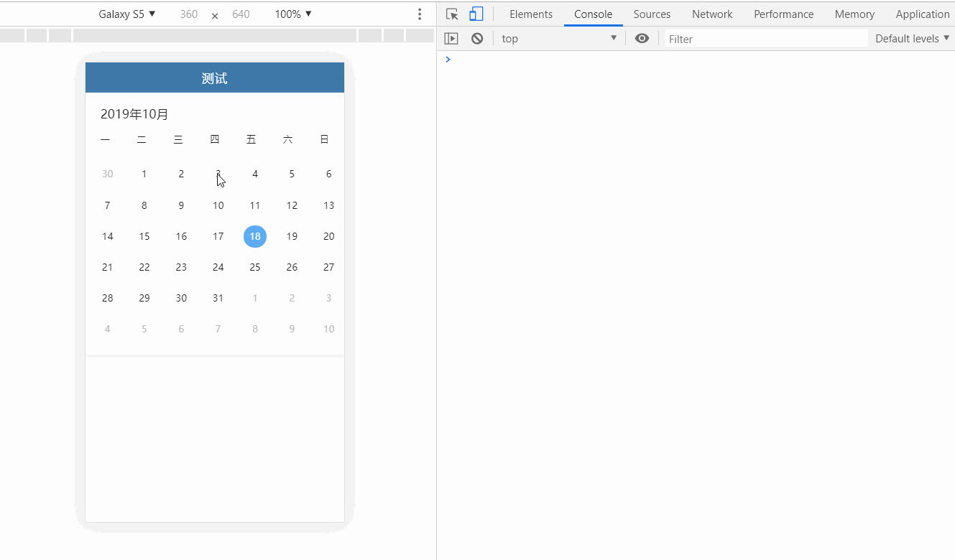The image size is (955, 560).
Task: Switch to the Sources tab
Action: 652,14
